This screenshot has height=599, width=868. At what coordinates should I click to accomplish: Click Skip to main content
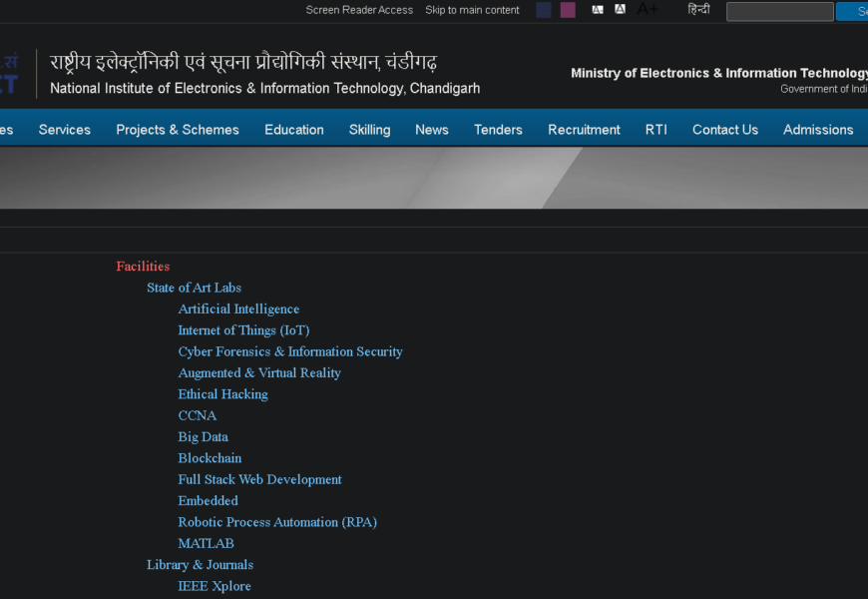[x=472, y=10]
